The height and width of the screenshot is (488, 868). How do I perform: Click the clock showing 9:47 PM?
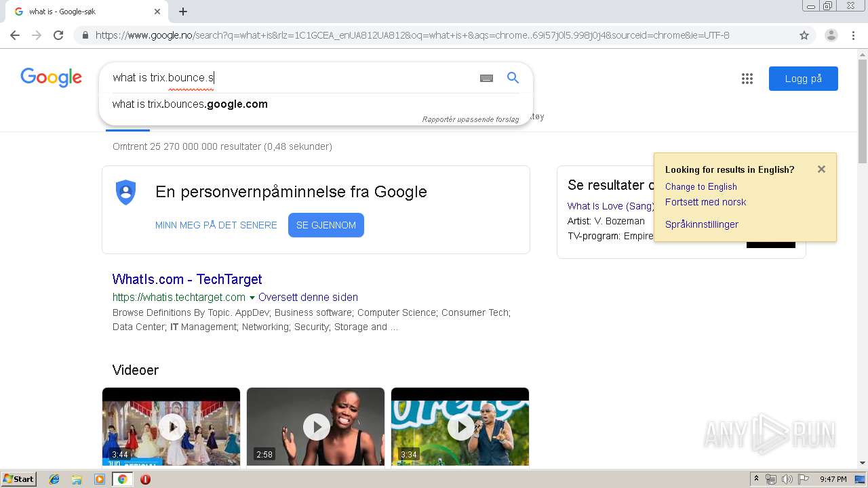tap(833, 479)
